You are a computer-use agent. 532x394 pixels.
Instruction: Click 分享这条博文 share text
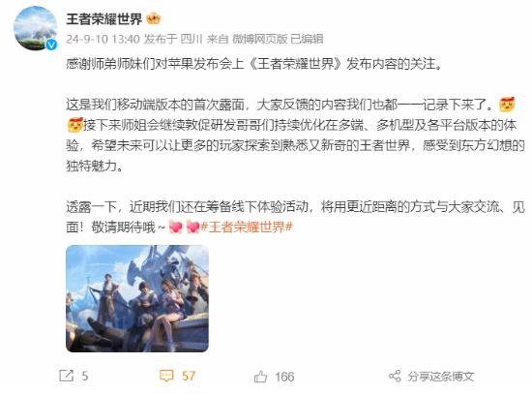pos(441,377)
